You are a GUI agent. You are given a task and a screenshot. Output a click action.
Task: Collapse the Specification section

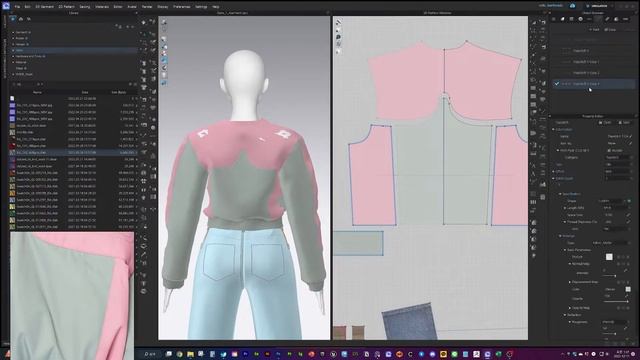coord(560,194)
